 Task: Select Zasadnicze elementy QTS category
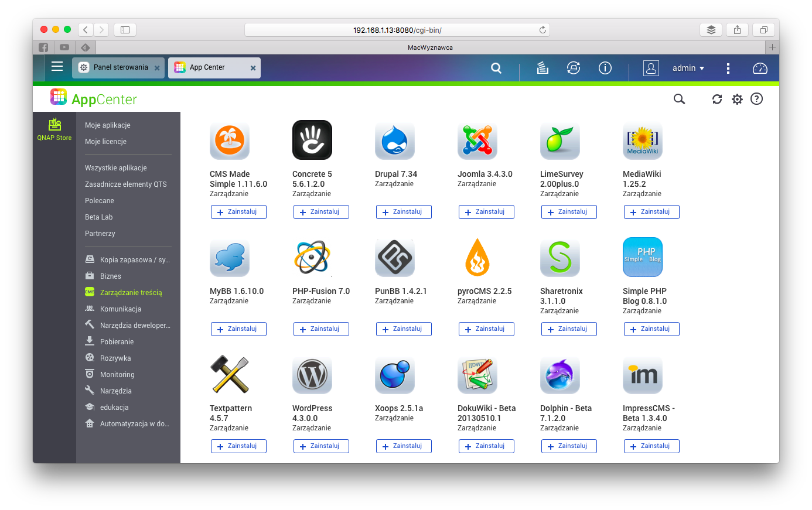pyautogui.click(x=126, y=184)
